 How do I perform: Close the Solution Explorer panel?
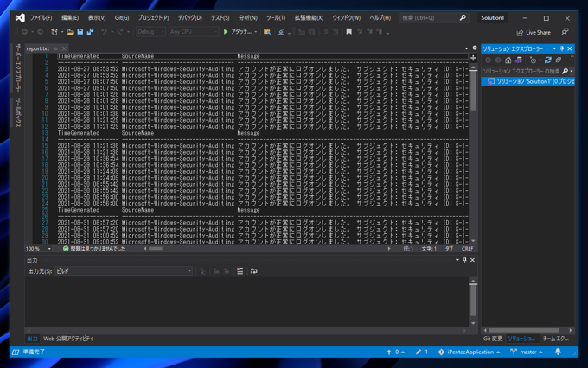coord(570,48)
